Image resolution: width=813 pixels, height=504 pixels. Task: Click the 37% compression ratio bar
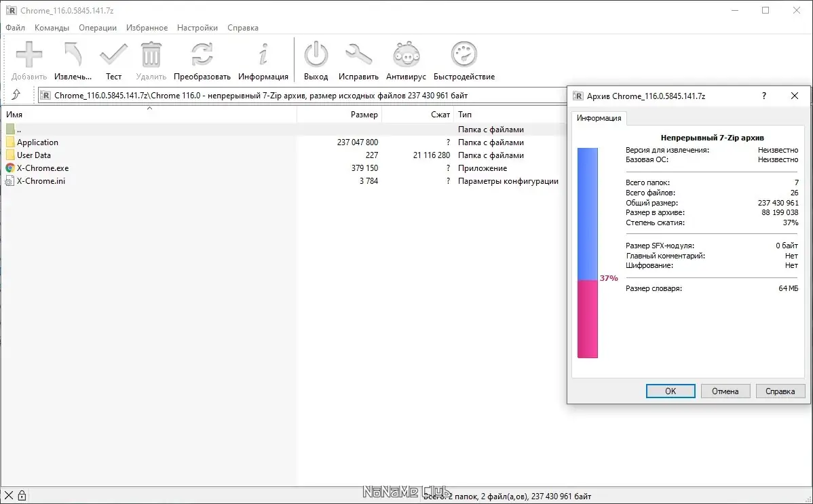(588, 253)
